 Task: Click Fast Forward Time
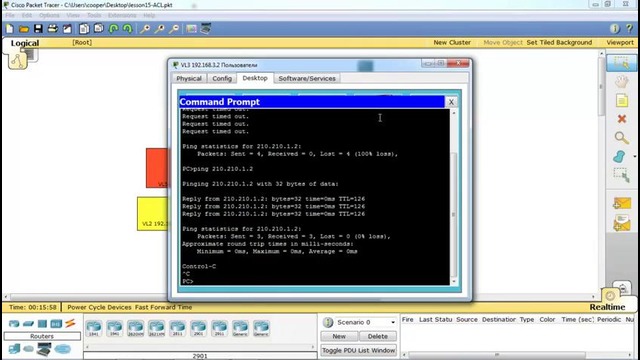tap(163, 307)
